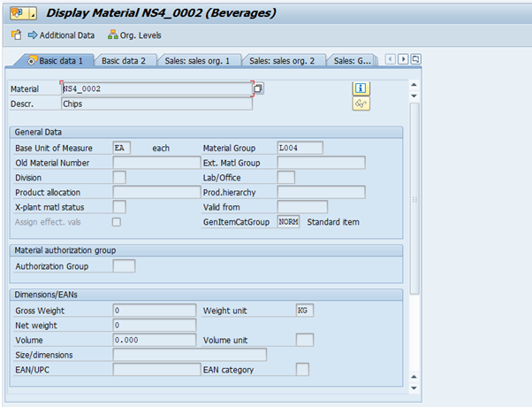Click the Ext. Matl Group field
Screen dimensions: 532x407
(321, 163)
